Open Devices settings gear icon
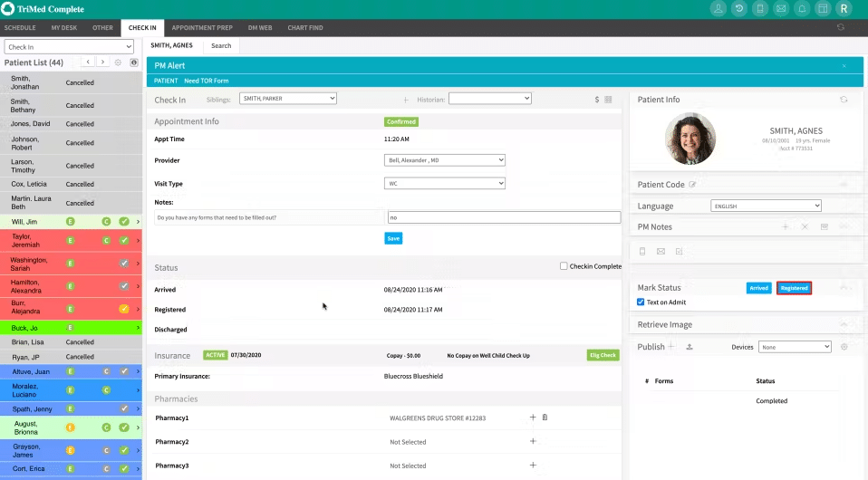This screenshot has height=480, width=868. click(844, 347)
